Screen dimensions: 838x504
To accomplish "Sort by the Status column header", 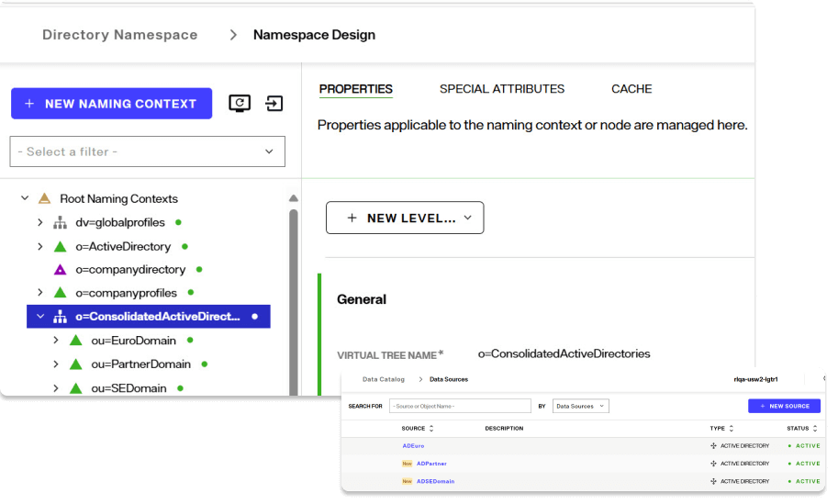I will [801, 428].
